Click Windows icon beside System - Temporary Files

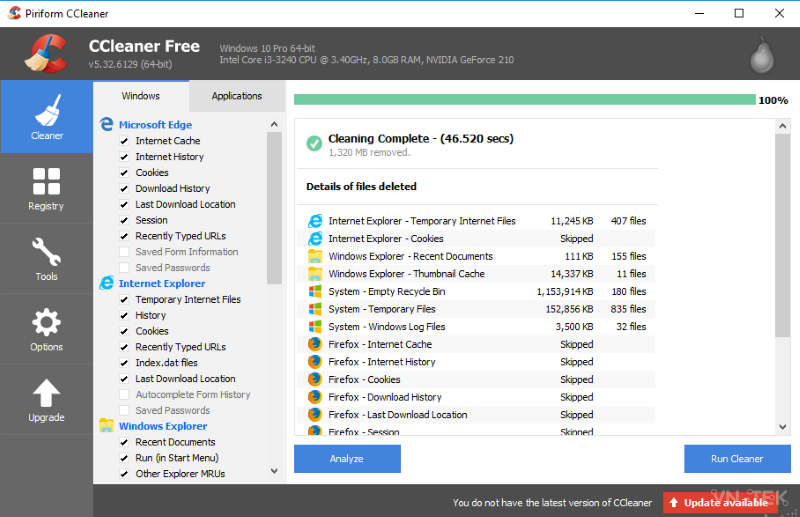[315, 309]
